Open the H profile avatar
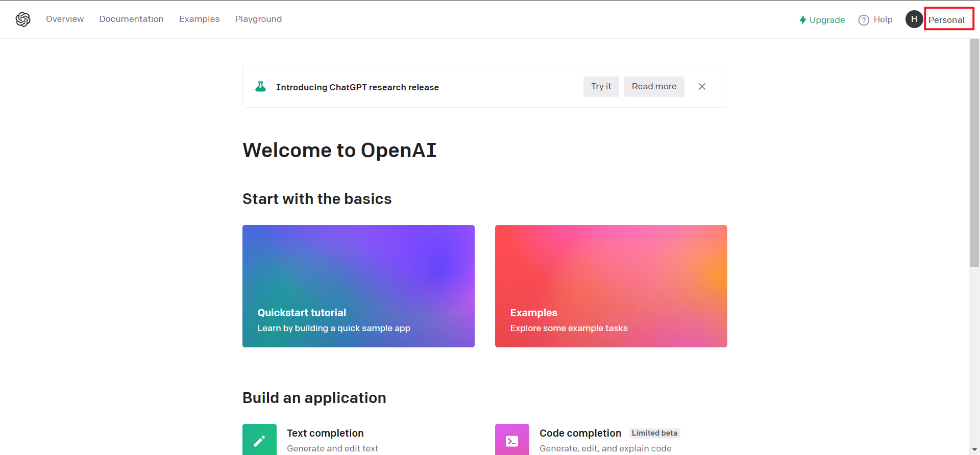Screen dimensions: 980x455 tap(914, 19)
